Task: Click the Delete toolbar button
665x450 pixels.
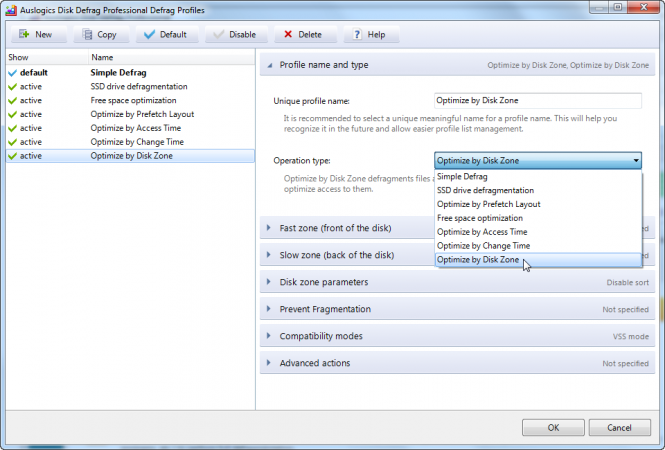Action: coord(305,34)
